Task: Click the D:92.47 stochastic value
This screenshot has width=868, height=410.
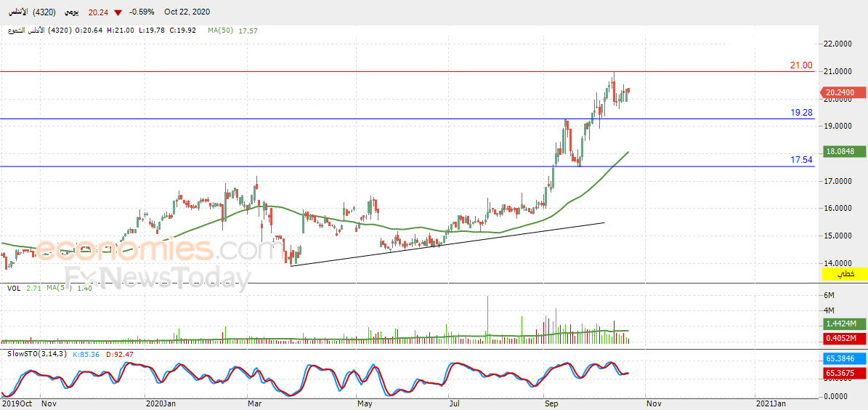Action: [118, 354]
